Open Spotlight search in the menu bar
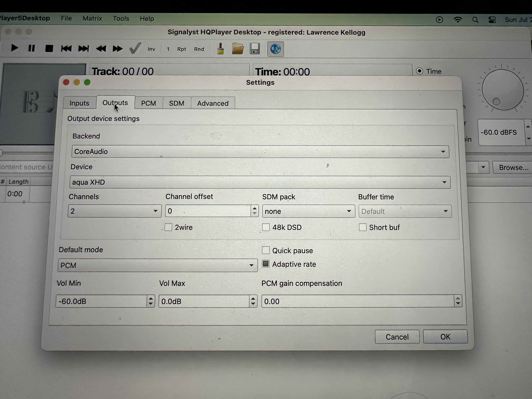The width and height of the screenshot is (532, 399). [x=475, y=20]
